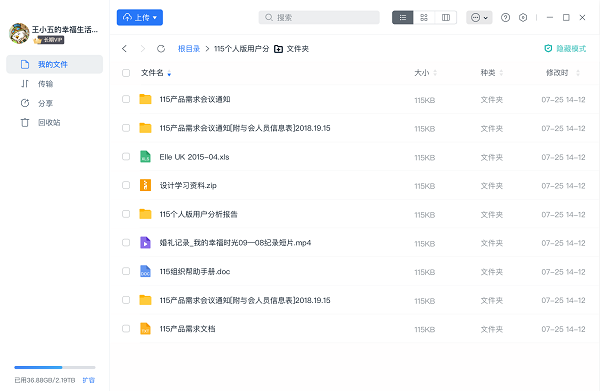Switch to grid view icon
This screenshot has height=391, width=600.
(424, 18)
